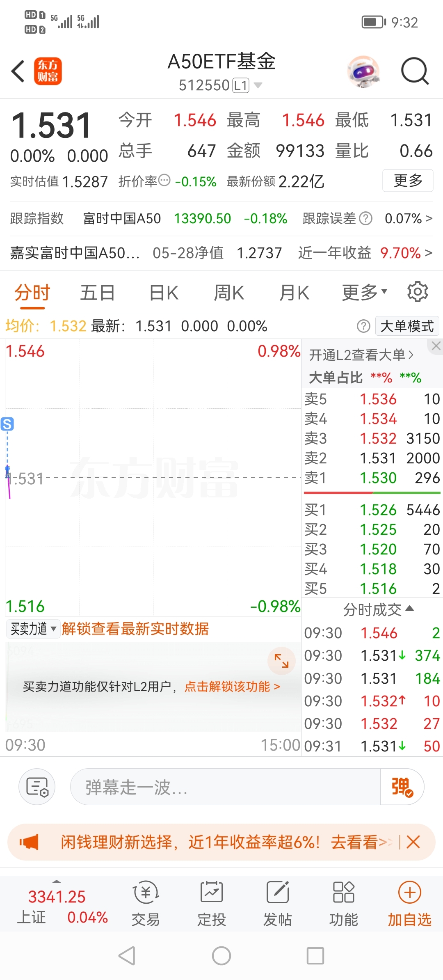Image resolution: width=443 pixels, height=980 pixels.
Task: Select 卖5 price 1.536 row
Action: [x=372, y=399]
